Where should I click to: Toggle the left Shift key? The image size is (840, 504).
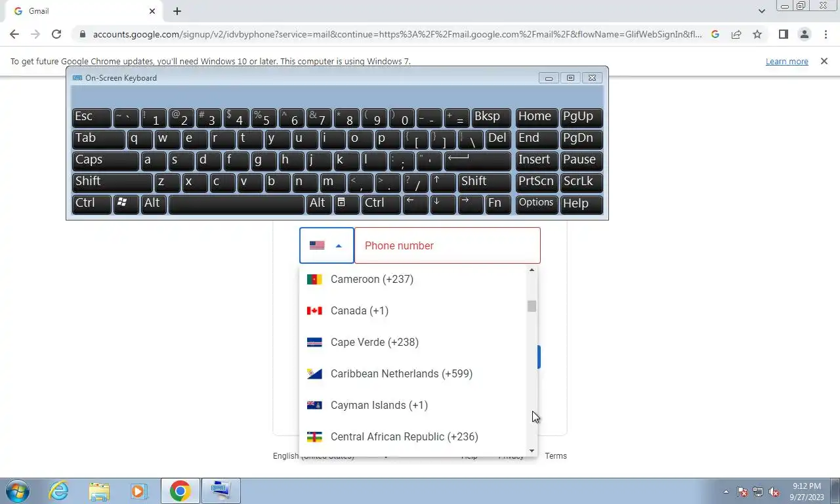coord(112,182)
